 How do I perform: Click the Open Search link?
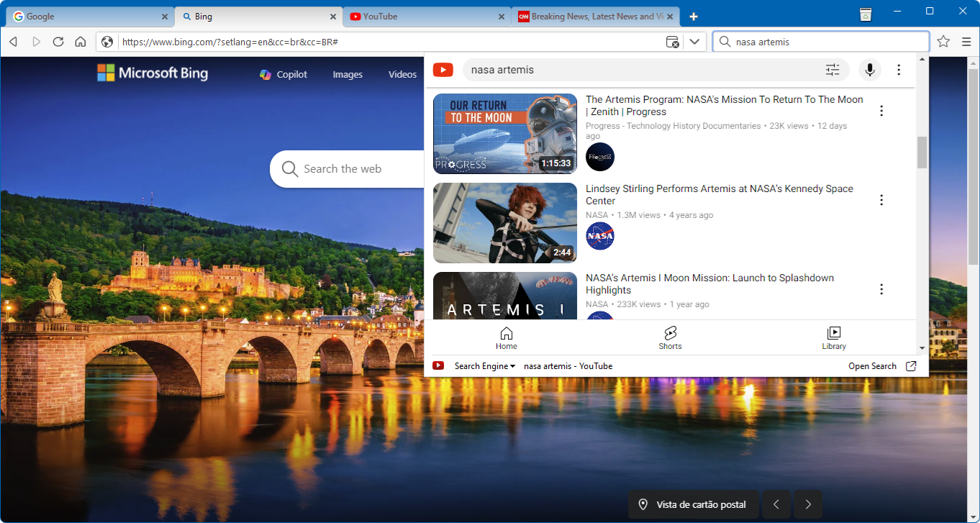point(871,365)
